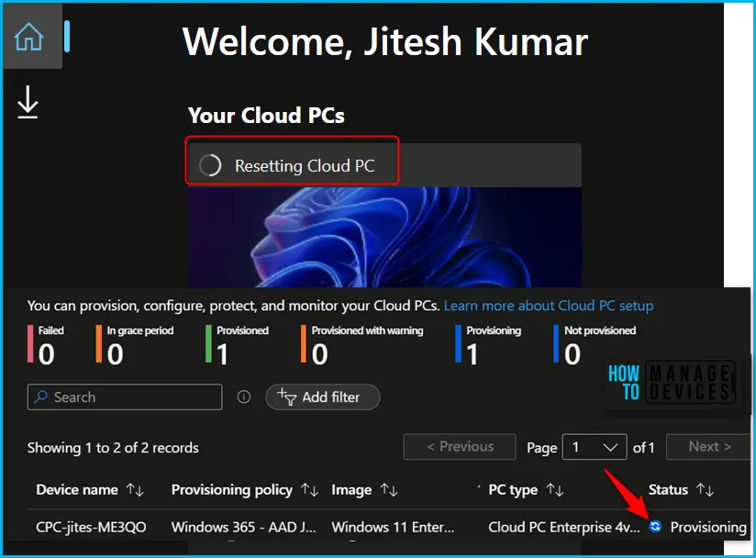Select In grace period tile
This screenshot has height=558, width=756.
click(135, 344)
